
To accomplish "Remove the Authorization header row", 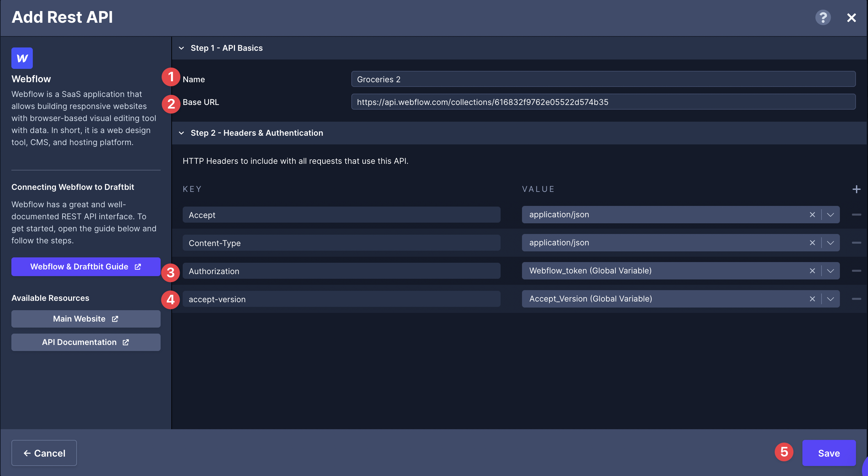I will pos(856,271).
